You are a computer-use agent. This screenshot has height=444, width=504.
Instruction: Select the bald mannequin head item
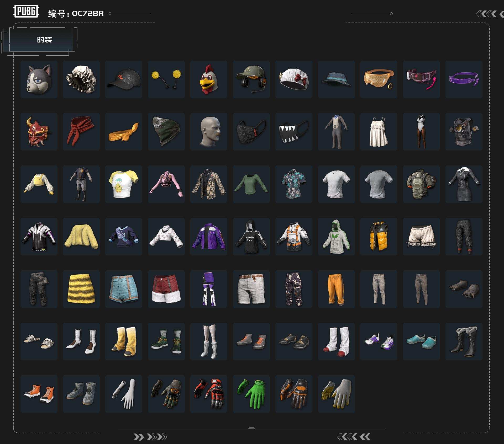[x=209, y=132]
